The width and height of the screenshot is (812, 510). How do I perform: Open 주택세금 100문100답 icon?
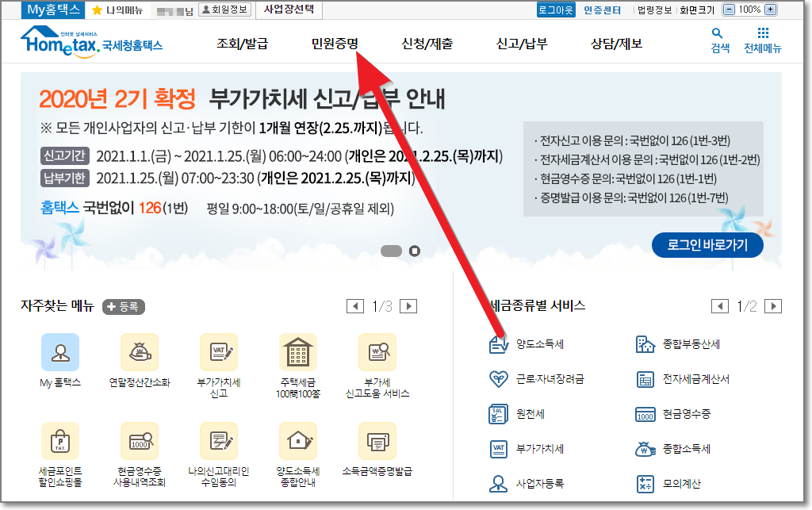(298, 352)
